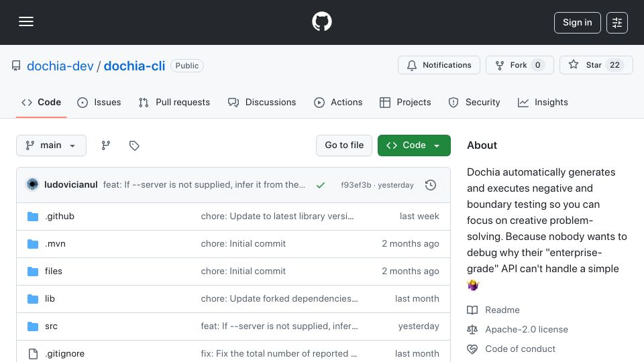Open 'fix: Fix the total number' commit
Screen dimensions: 644x362
279,354
